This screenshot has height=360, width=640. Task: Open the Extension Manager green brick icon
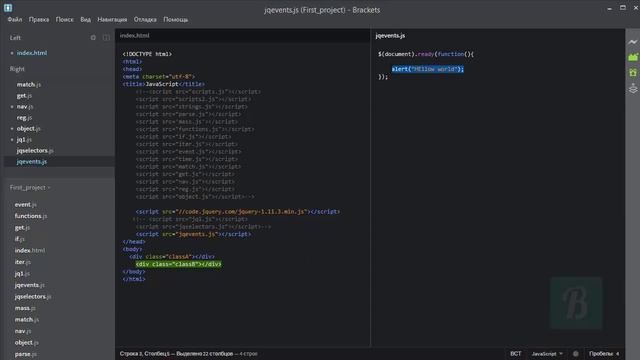point(633,57)
